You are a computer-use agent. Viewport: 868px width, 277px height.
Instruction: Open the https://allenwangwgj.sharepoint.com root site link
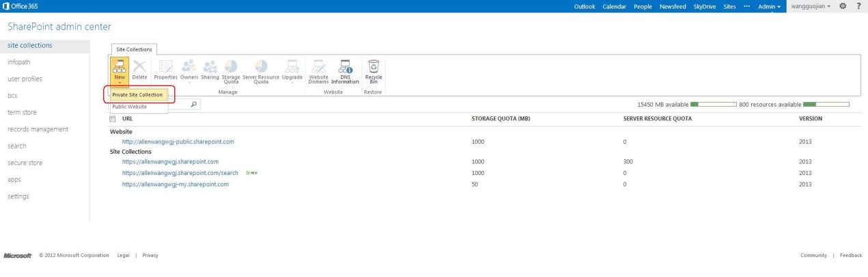[x=170, y=161]
